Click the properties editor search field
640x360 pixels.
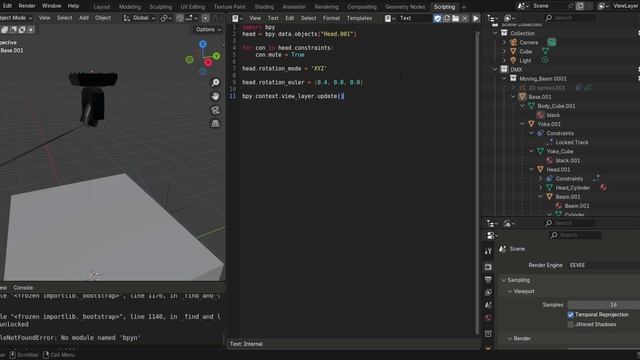coord(575,235)
